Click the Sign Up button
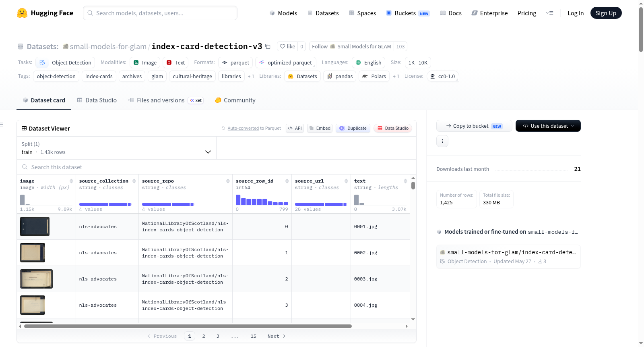The width and height of the screenshot is (644, 347). 606,13
